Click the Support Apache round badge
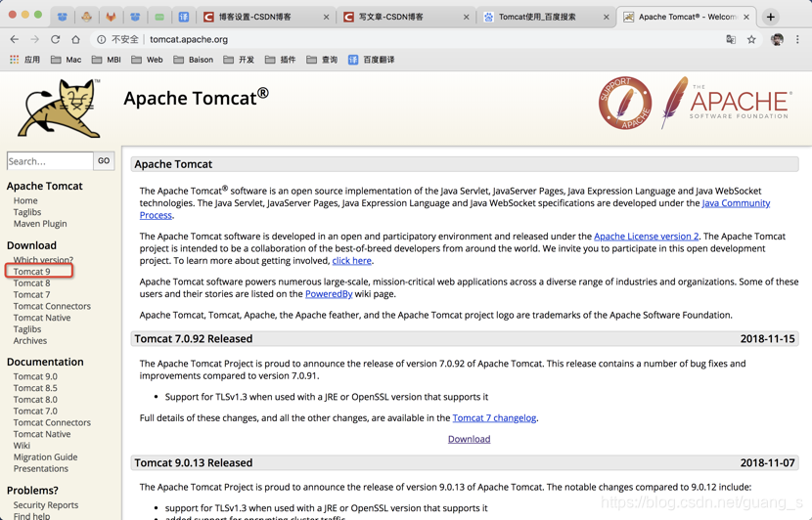812x520 pixels. click(625, 103)
